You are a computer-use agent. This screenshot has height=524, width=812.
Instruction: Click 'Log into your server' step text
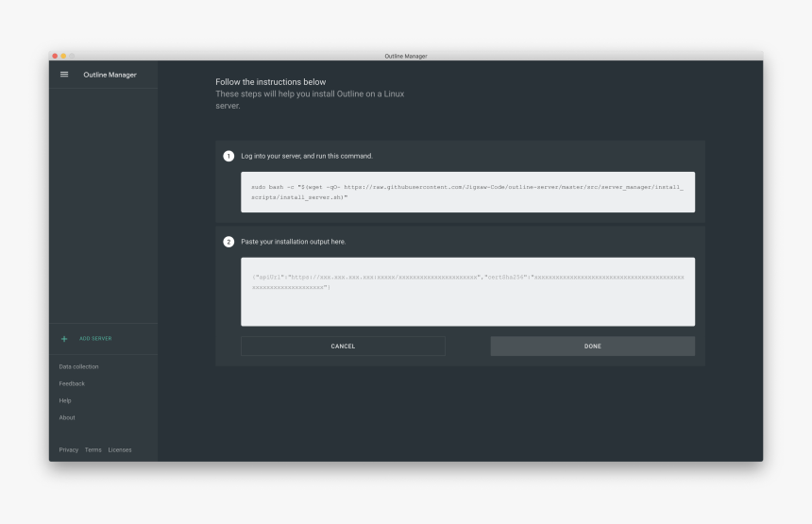point(307,156)
